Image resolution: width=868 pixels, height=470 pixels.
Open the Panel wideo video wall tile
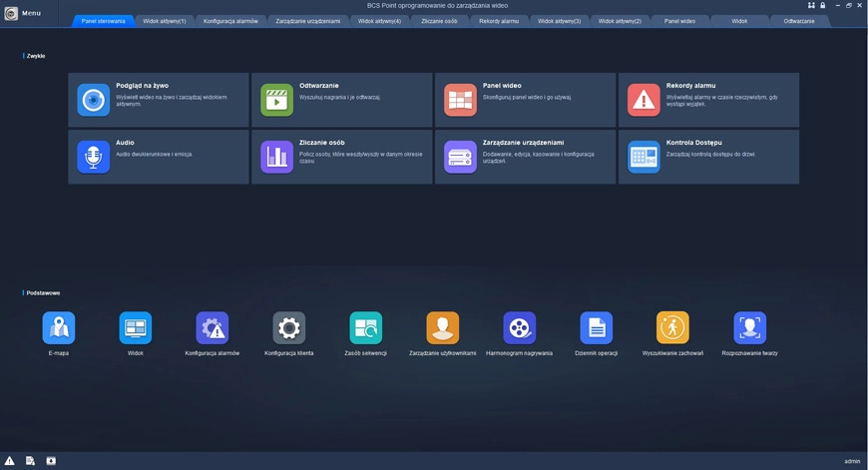(x=525, y=100)
